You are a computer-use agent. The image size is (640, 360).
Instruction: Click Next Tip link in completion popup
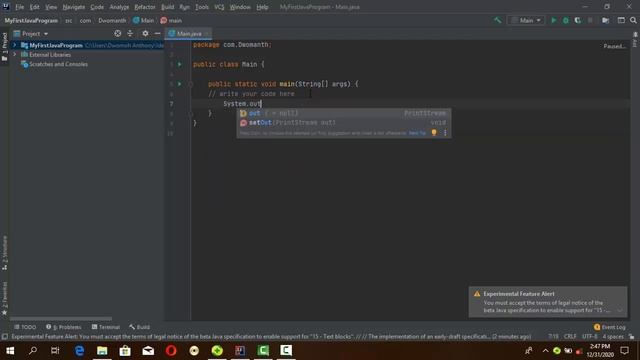pyautogui.click(x=417, y=133)
